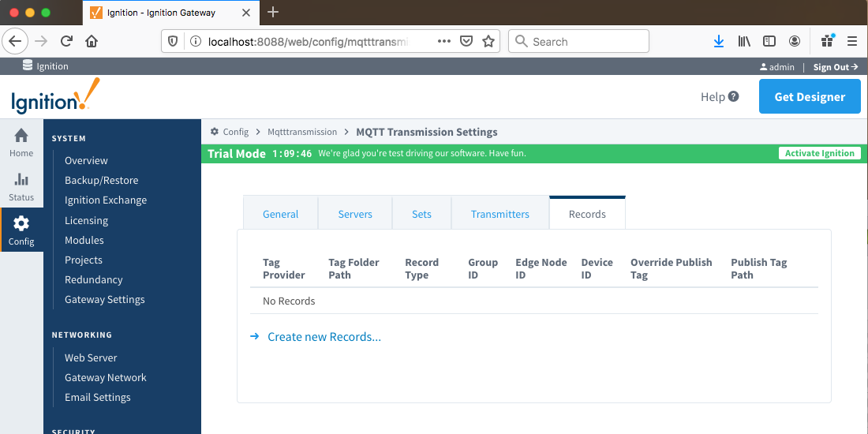Viewport: 868px width, 434px height.
Task: Click the localhost address bar URL
Action: tap(307, 41)
